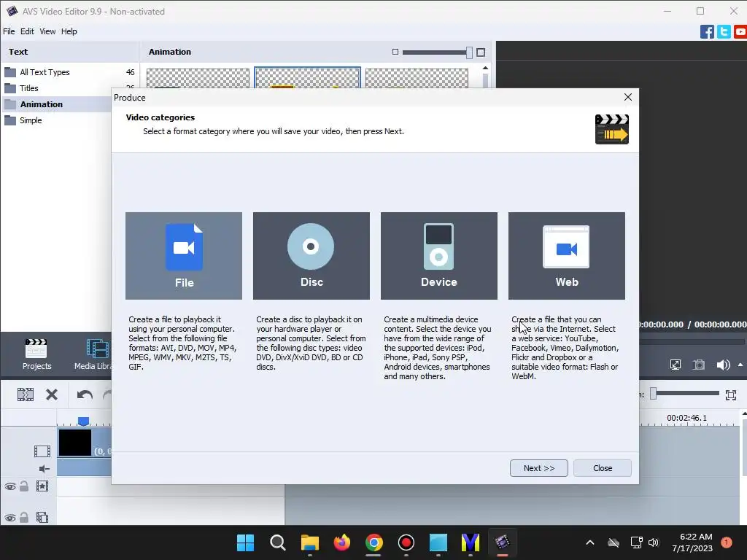Image resolution: width=747 pixels, height=560 pixels.
Task: Open the File menu
Action: [x=9, y=31]
